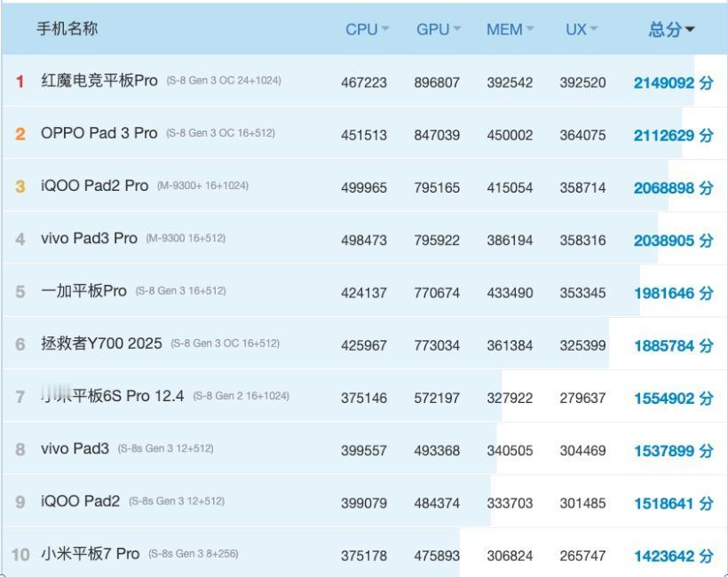Open the 拯救者Y700 2025 entry
The height and width of the screenshot is (577, 728).
[101, 343]
